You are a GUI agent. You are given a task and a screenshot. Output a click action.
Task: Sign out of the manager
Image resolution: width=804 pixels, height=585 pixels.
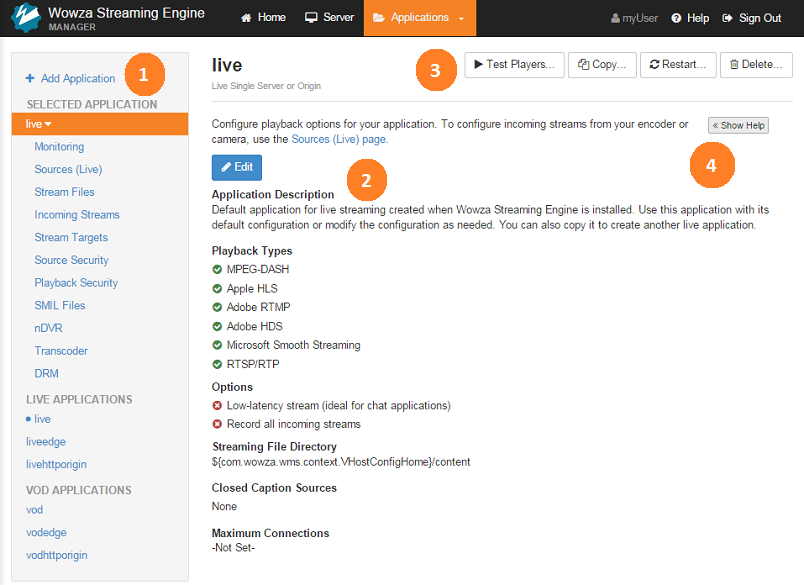(751, 18)
